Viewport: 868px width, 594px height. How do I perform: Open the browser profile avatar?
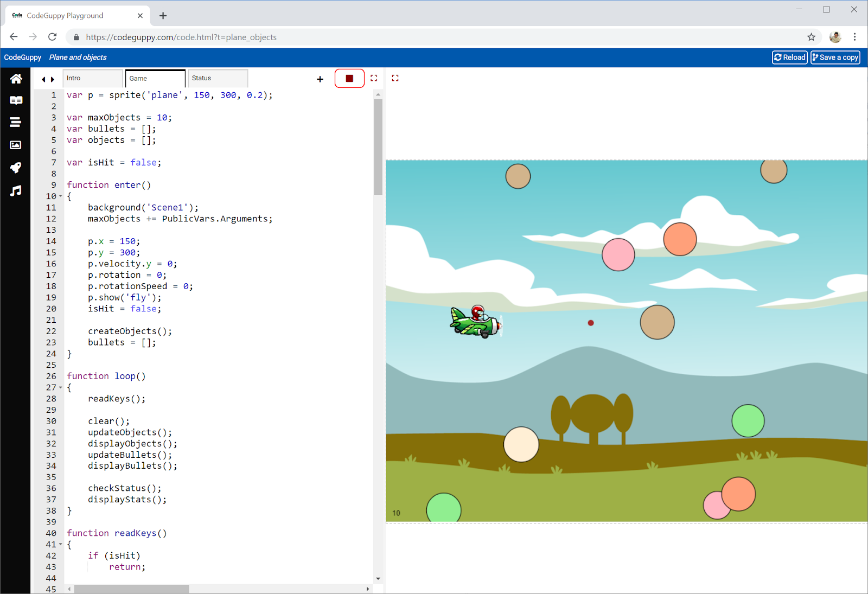click(835, 37)
